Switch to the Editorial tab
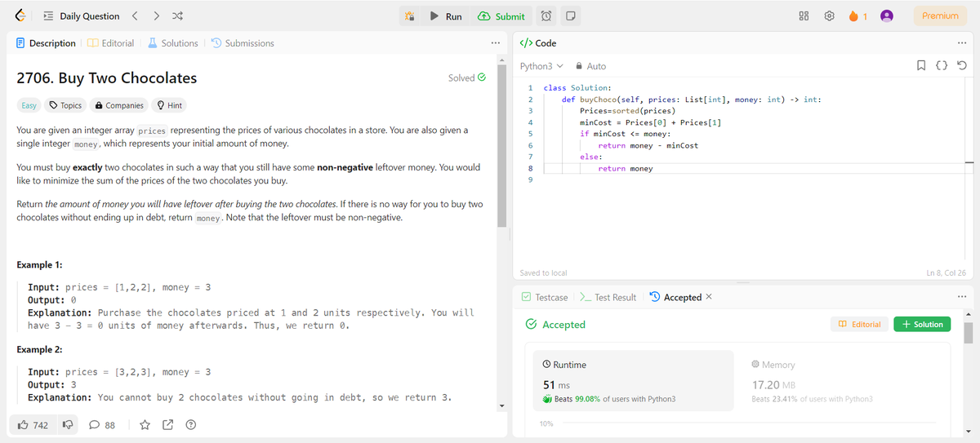This screenshot has width=980, height=443. pos(111,43)
